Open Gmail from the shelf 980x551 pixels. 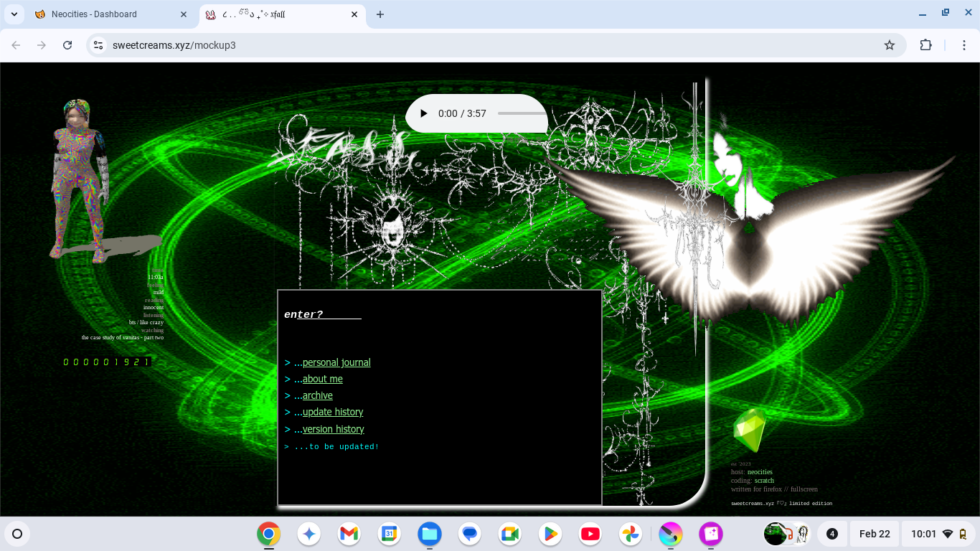[x=349, y=534]
